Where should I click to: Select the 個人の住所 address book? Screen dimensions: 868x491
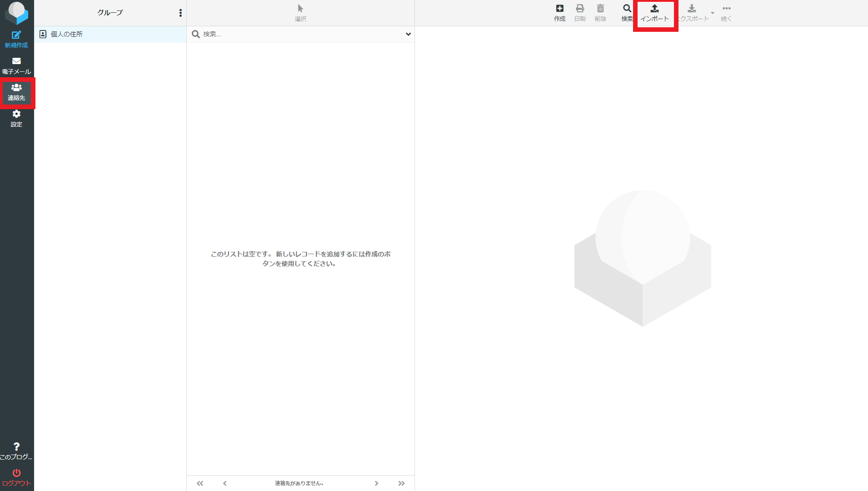point(67,34)
